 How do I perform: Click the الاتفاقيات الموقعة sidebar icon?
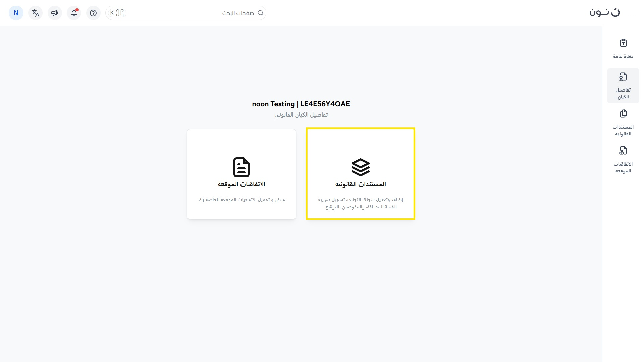(x=623, y=151)
